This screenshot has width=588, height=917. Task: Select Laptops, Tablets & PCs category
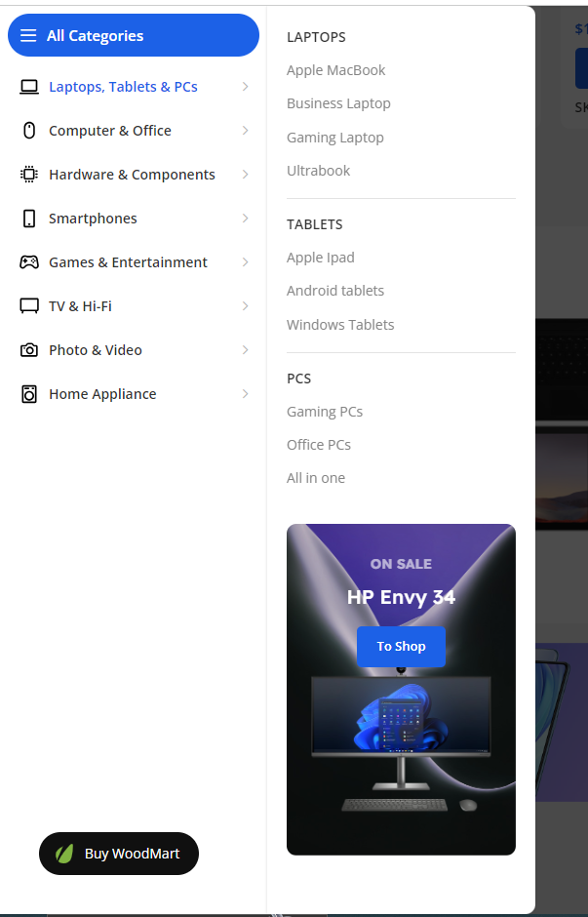coord(134,87)
